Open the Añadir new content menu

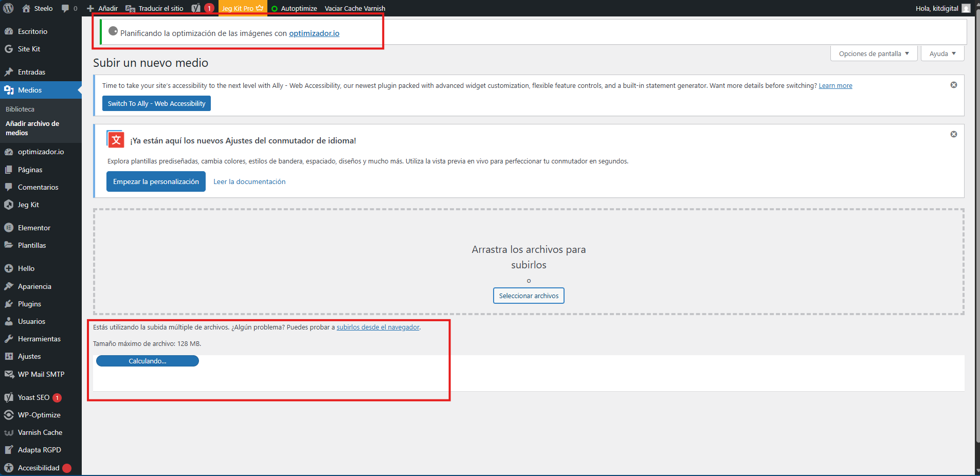pyautogui.click(x=103, y=8)
